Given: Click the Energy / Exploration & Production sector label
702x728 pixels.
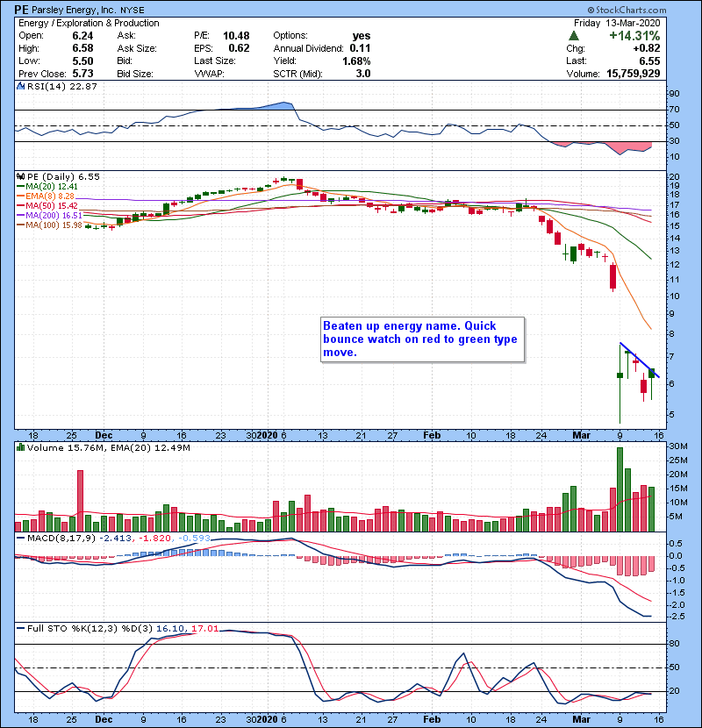Looking at the screenshot, I should click(x=89, y=23).
